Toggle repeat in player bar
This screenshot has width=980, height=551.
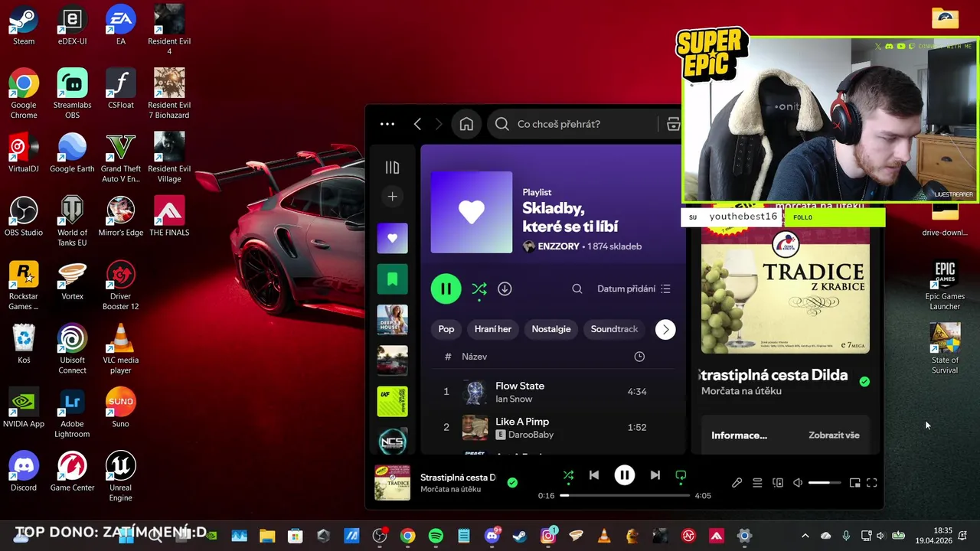coord(681,475)
